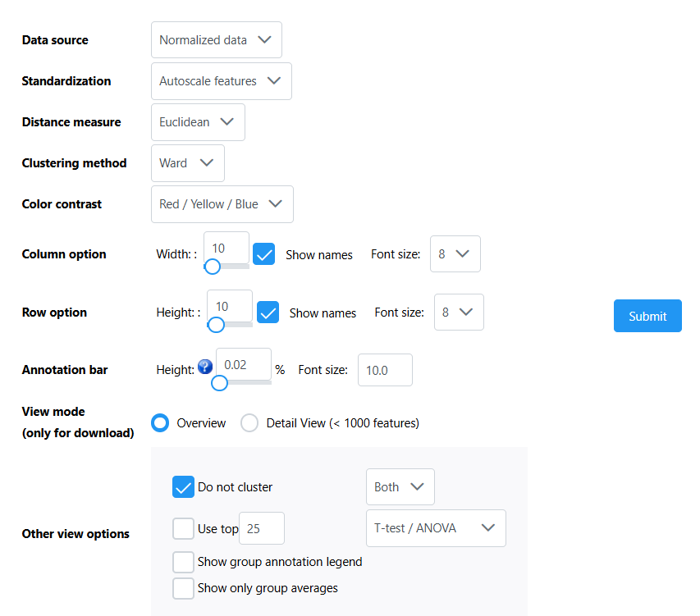Expand the Standardization dropdown
The width and height of the screenshot is (700, 616).
221,81
